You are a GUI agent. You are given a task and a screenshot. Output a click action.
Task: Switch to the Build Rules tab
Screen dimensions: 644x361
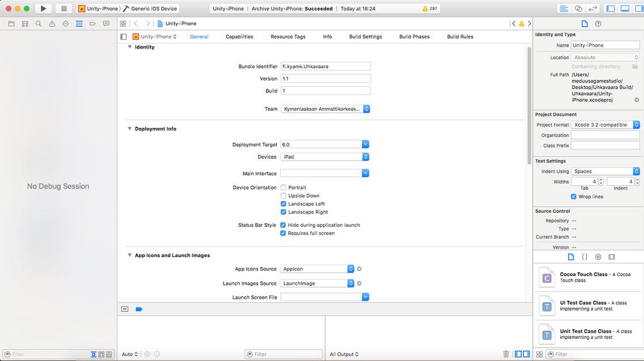(460, 37)
